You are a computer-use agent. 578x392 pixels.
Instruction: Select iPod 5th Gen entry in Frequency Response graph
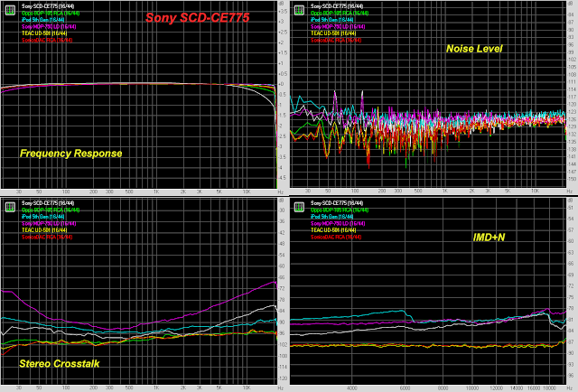tap(43, 20)
